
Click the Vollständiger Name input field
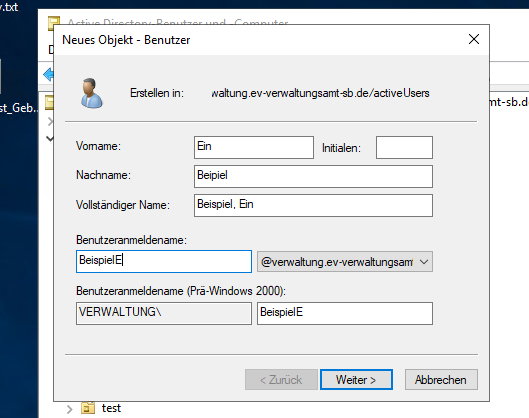(x=313, y=205)
